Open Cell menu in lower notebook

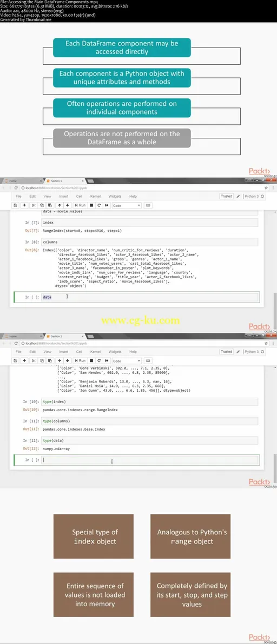tap(80, 352)
